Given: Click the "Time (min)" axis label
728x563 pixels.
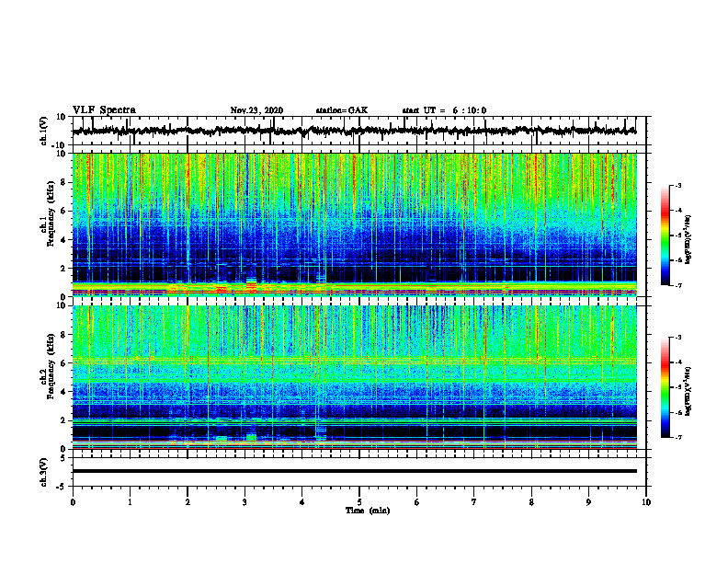Looking at the screenshot, I should pos(368,511).
